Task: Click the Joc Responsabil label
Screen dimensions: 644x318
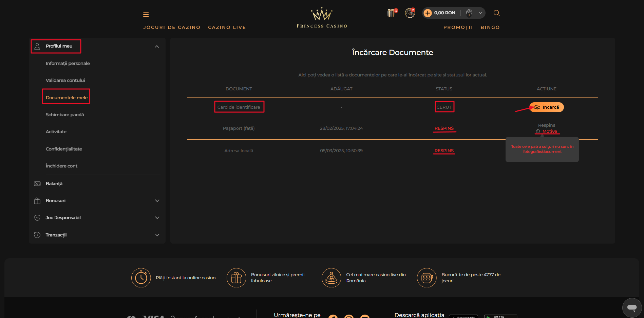Action: (x=63, y=218)
